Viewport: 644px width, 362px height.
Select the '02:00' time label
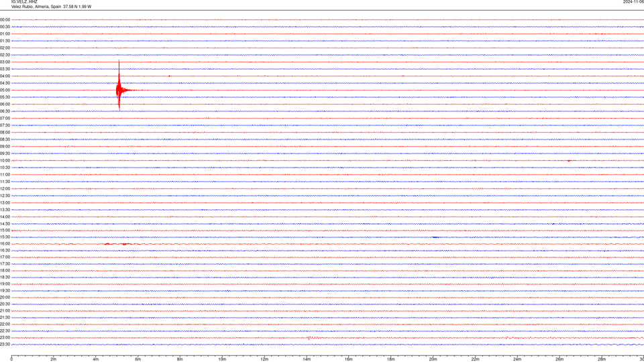(x=5, y=48)
